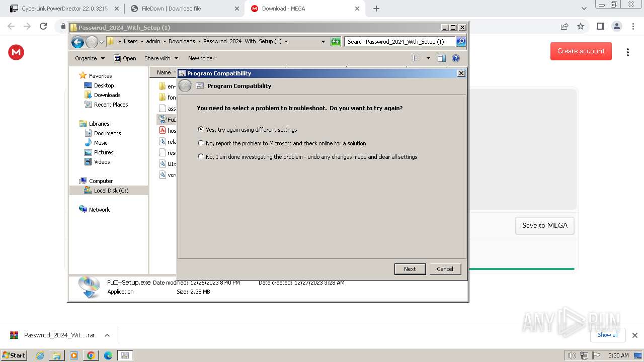Open the Music library

[x=101, y=143]
